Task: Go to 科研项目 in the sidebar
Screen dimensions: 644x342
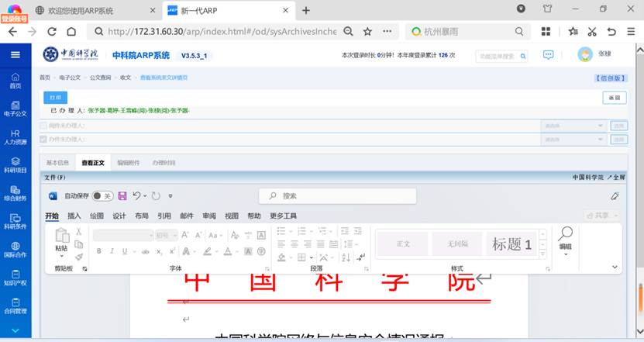Action: [x=15, y=165]
